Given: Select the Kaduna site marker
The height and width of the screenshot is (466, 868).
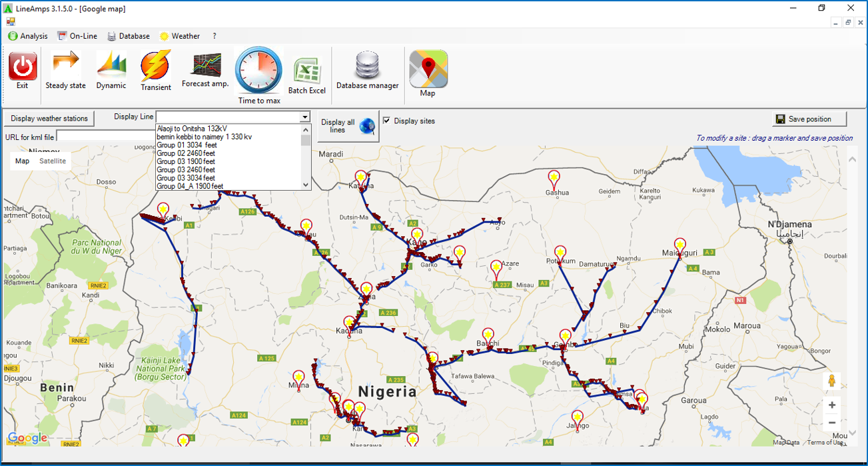Looking at the screenshot, I should point(348,324).
